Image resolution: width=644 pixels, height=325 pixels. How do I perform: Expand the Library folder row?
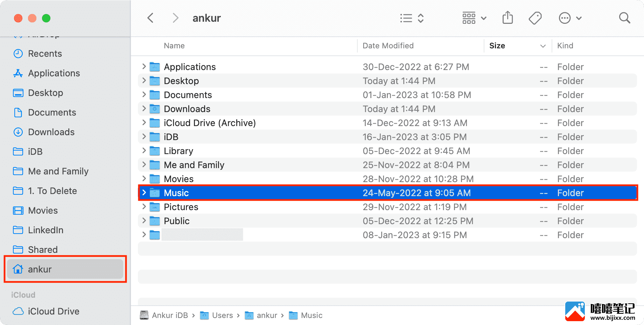pos(144,151)
